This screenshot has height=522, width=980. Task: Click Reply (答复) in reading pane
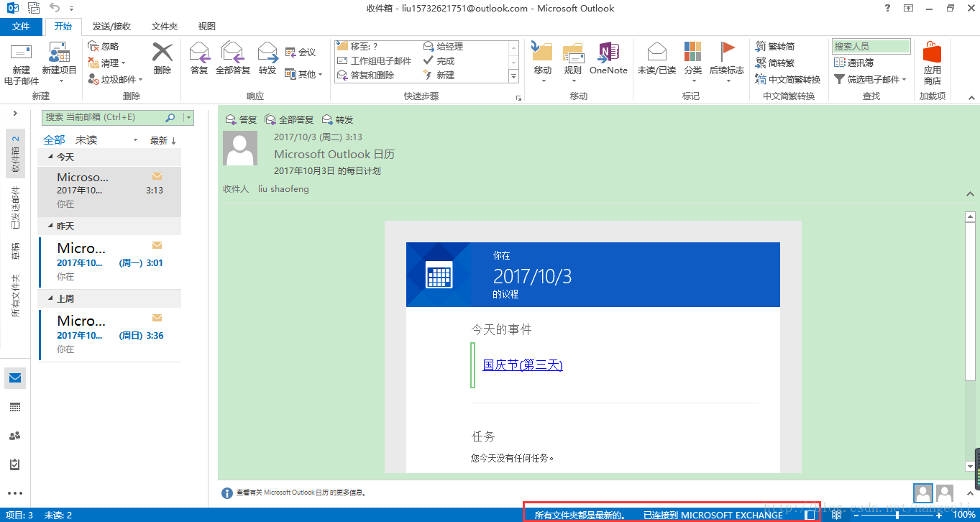coord(241,120)
